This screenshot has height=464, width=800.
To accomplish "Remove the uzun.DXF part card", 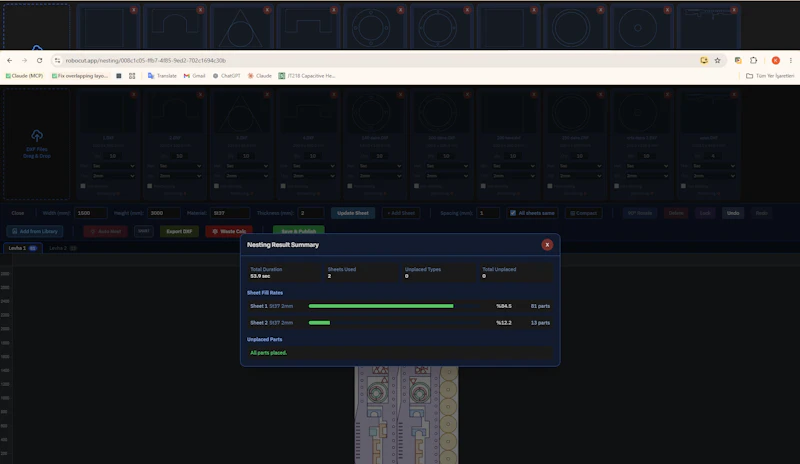I will [734, 94].
